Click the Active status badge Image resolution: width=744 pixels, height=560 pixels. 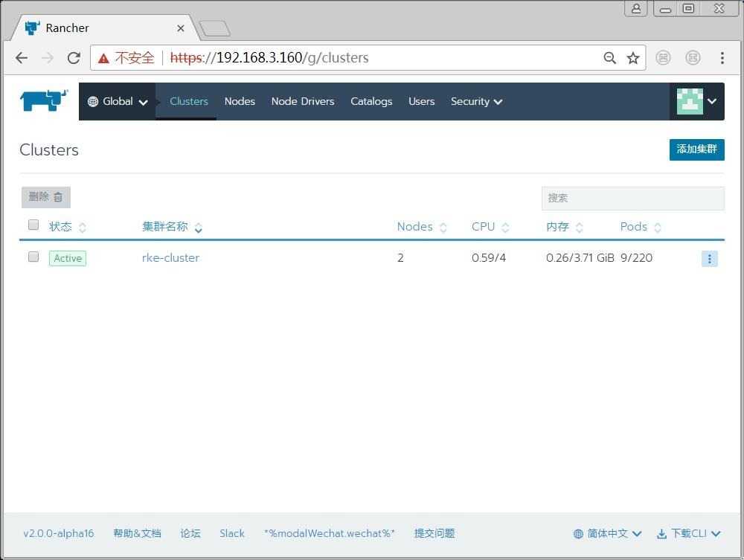(x=68, y=258)
